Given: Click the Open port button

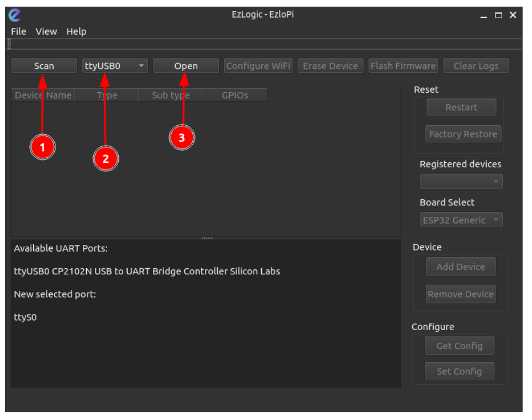Looking at the screenshot, I should click(x=186, y=66).
